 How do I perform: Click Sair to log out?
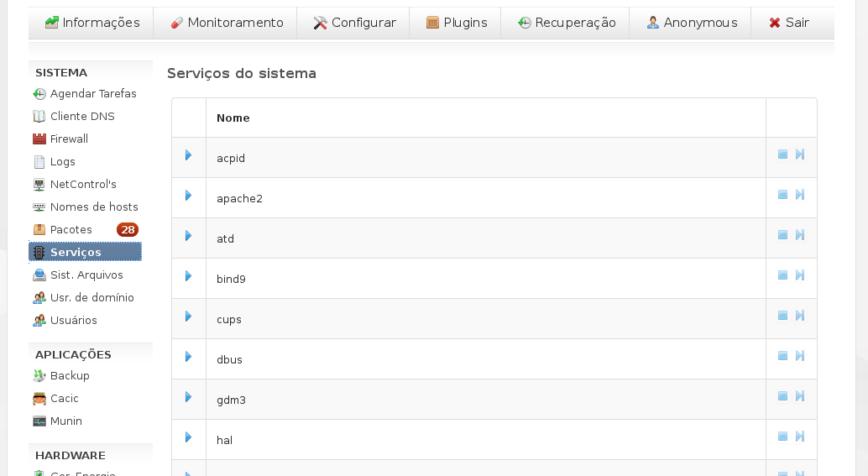[789, 23]
